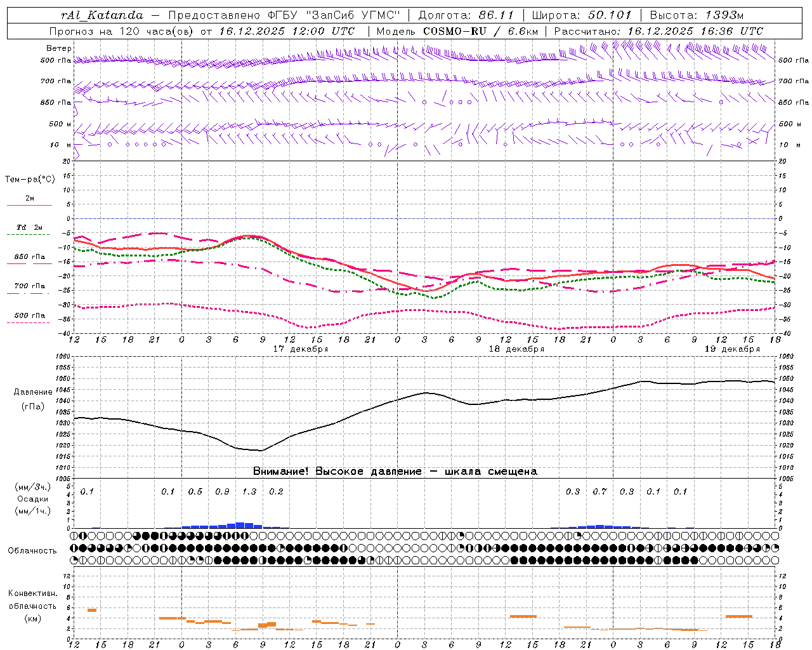Click the model name "COSMO-RU / 6.6км"

[x=481, y=31]
